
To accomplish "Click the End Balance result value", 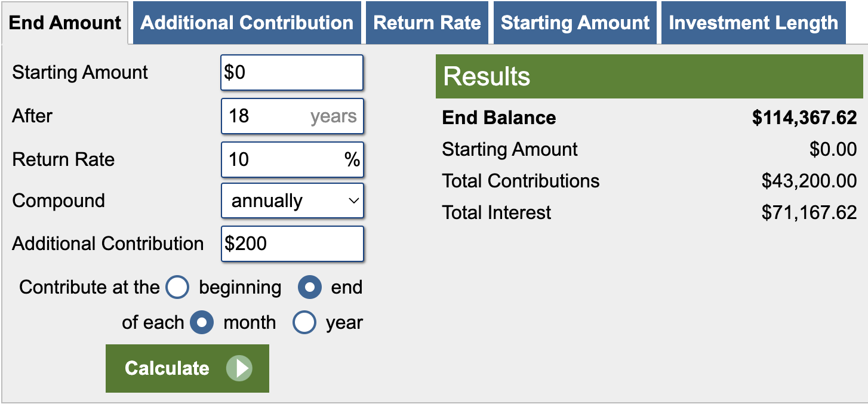I will [804, 118].
